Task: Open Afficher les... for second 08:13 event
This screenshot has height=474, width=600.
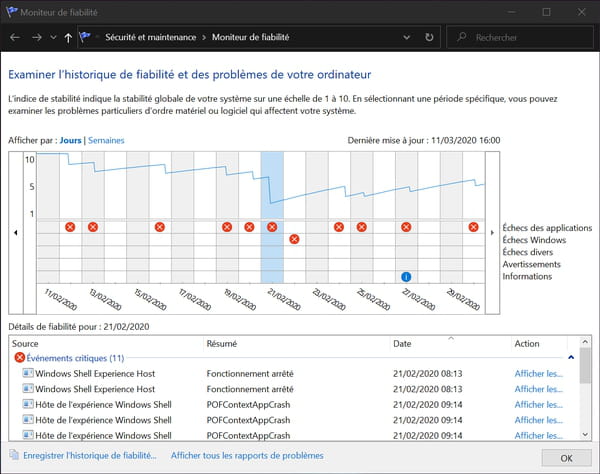Action: click(538, 389)
